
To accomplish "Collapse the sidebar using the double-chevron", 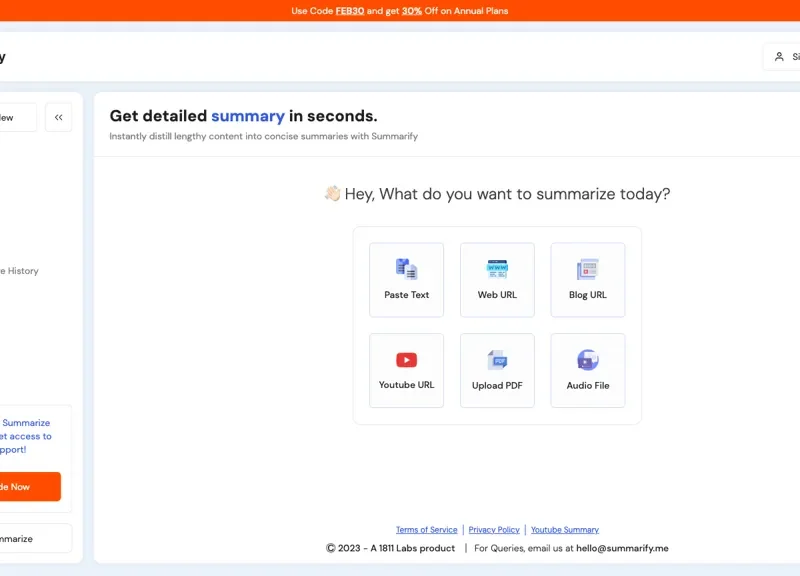I will tap(58, 117).
